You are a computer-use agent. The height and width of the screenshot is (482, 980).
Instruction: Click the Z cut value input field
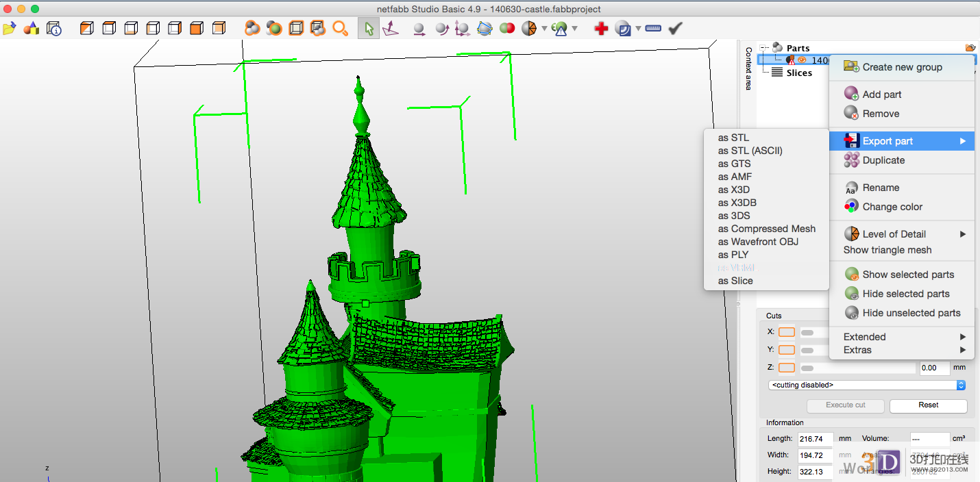[x=934, y=368]
